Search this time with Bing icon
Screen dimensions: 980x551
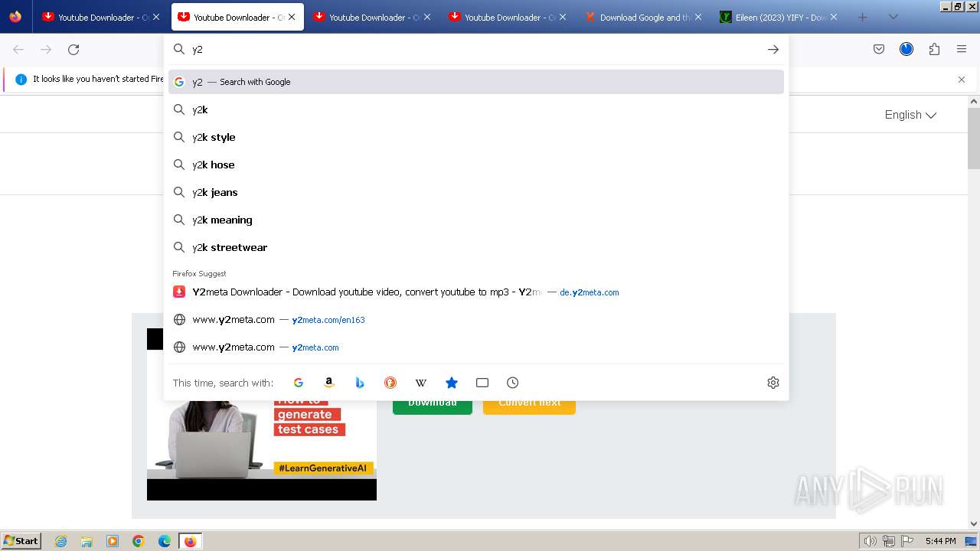click(360, 383)
